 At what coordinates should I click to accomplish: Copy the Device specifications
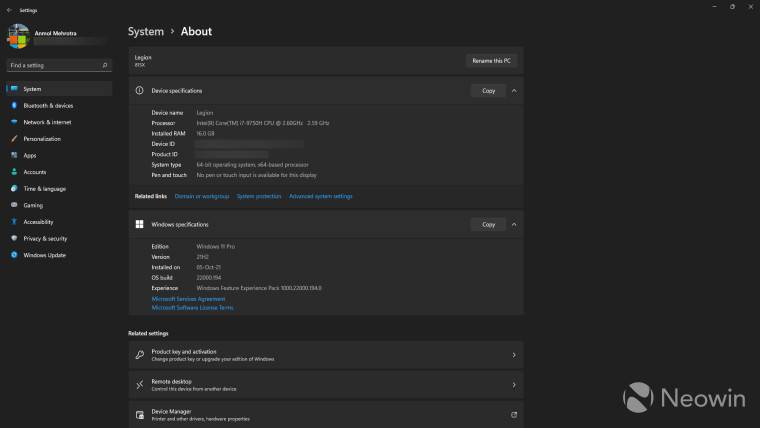489,91
